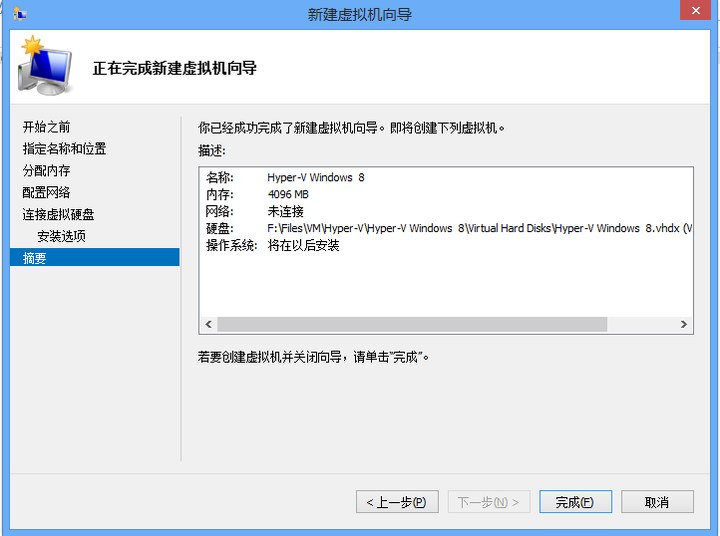Select the 配置网络 step
The height and width of the screenshot is (536, 720).
point(46,192)
